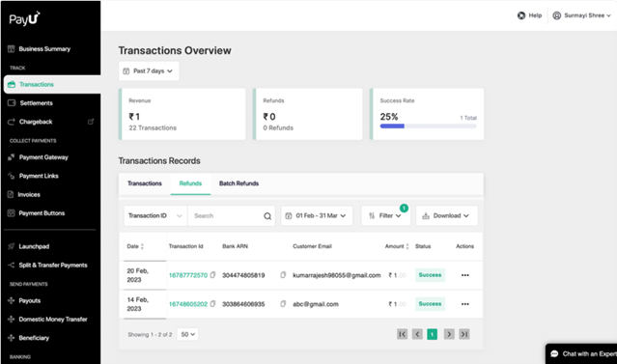Click Showing 1 - 2 of 2 text
This screenshot has width=617, height=364.
click(150, 334)
